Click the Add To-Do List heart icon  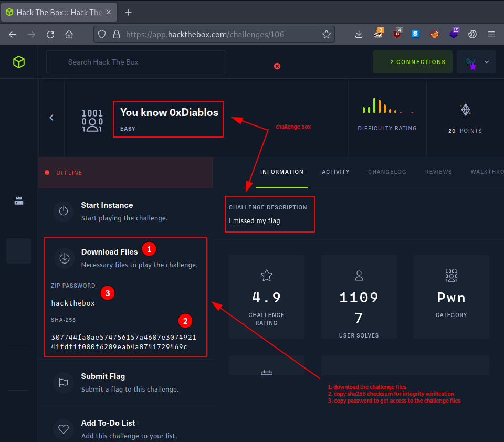[x=64, y=429]
